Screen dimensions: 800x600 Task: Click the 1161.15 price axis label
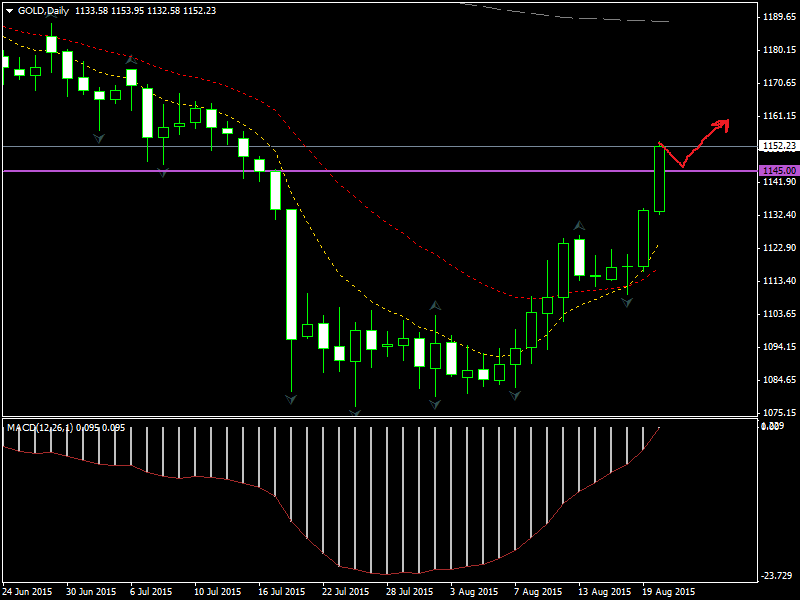pos(779,116)
